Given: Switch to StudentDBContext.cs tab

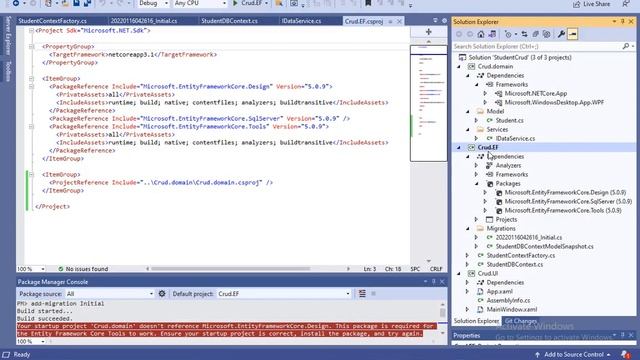Looking at the screenshot, I should (x=229, y=21).
